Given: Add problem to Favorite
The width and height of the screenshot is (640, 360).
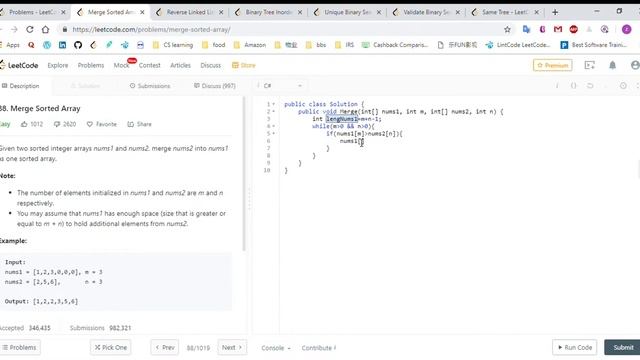Looking at the screenshot, I should [102, 124].
